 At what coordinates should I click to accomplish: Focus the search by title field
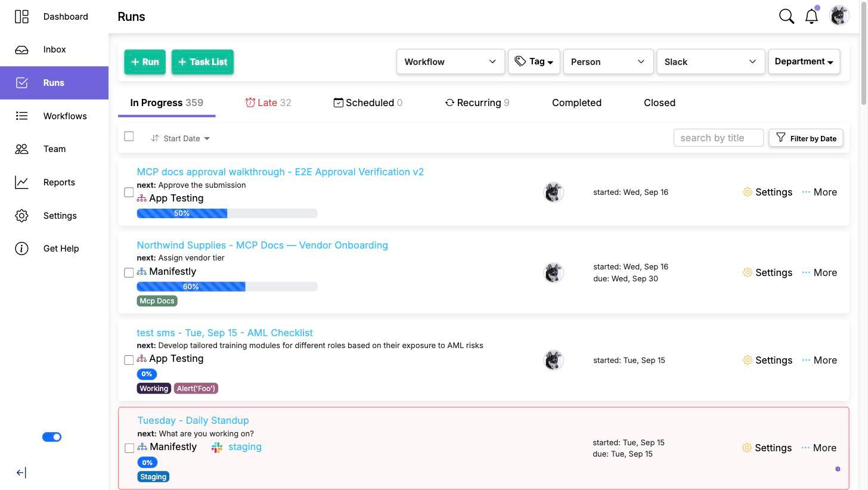[x=718, y=138]
